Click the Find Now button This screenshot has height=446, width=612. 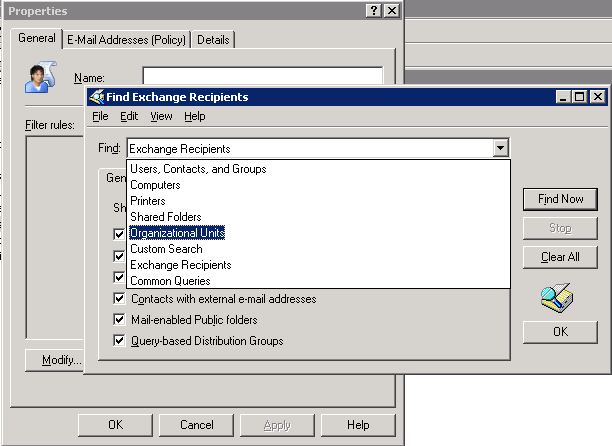point(560,199)
